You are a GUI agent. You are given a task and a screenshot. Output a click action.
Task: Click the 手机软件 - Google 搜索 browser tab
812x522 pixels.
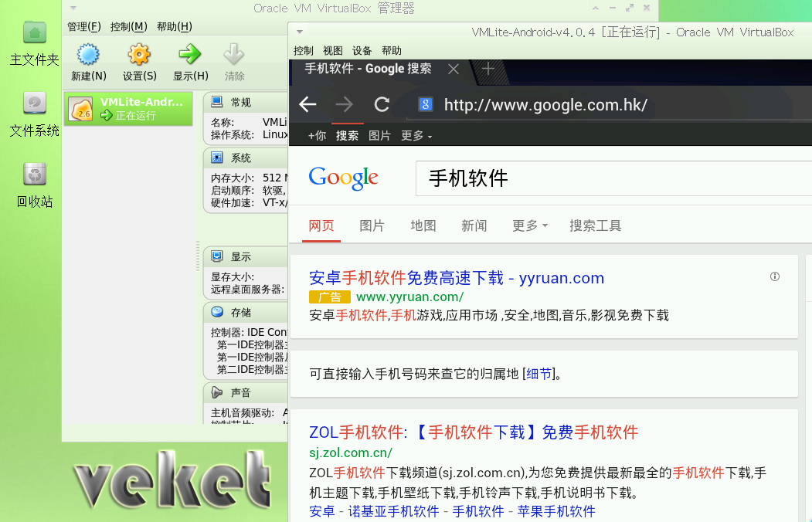(368, 69)
